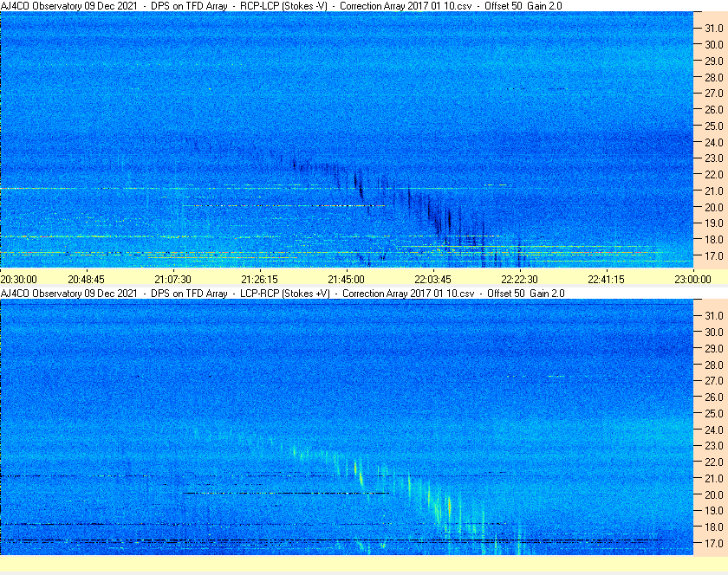Click the 21:07:30 time label
The height and width of the screenshot is (575, 728).
pos(172,280)
